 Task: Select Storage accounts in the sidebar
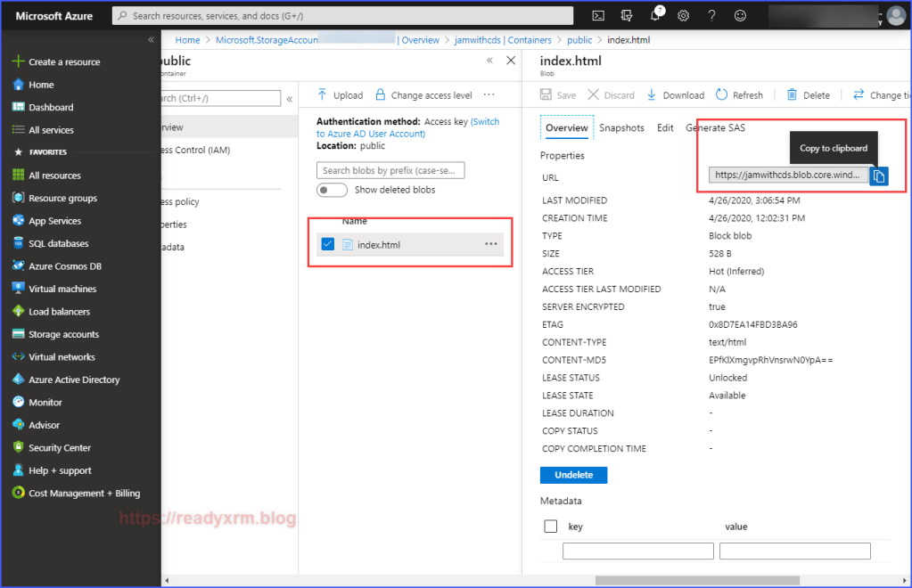click(x=63, y=334)
